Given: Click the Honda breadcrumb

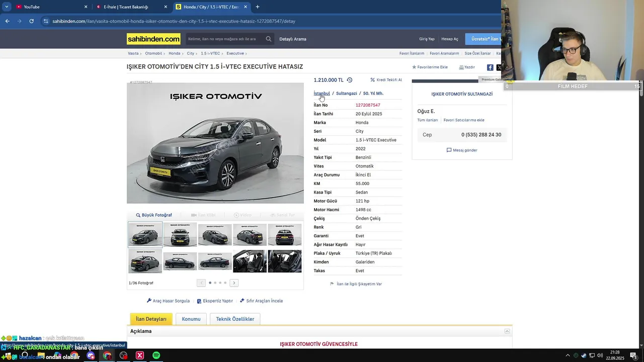Looking at the screenshot, I should click(174, 53).
